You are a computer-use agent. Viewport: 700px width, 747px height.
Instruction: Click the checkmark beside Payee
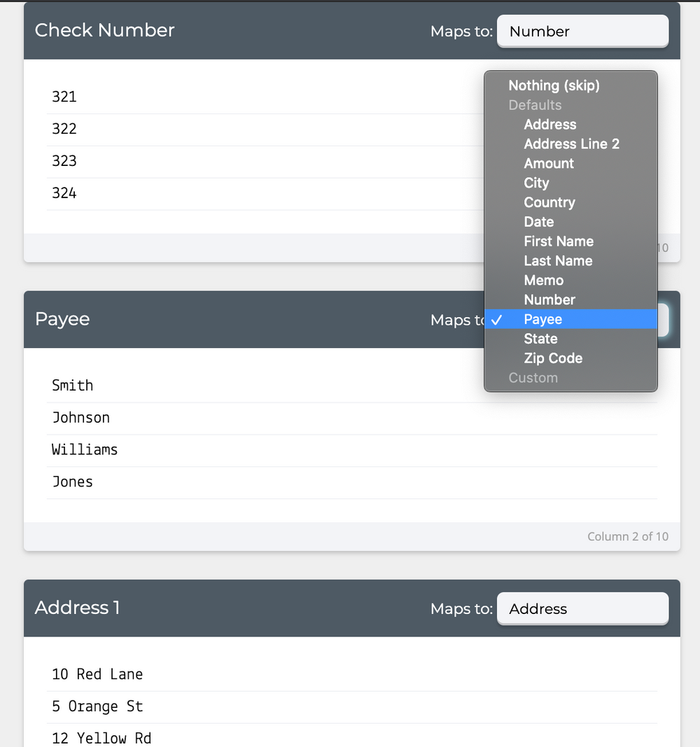pos(497,319)
